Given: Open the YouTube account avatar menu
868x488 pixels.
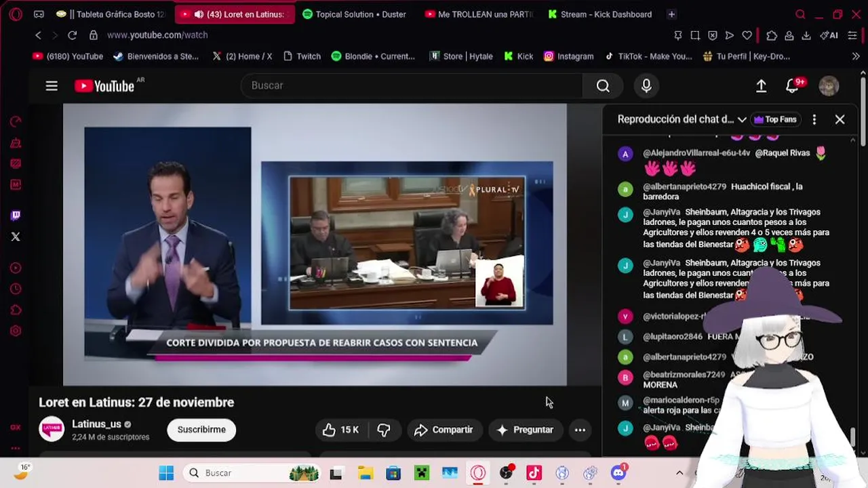Looking at the screenshot, I should 829,85.
